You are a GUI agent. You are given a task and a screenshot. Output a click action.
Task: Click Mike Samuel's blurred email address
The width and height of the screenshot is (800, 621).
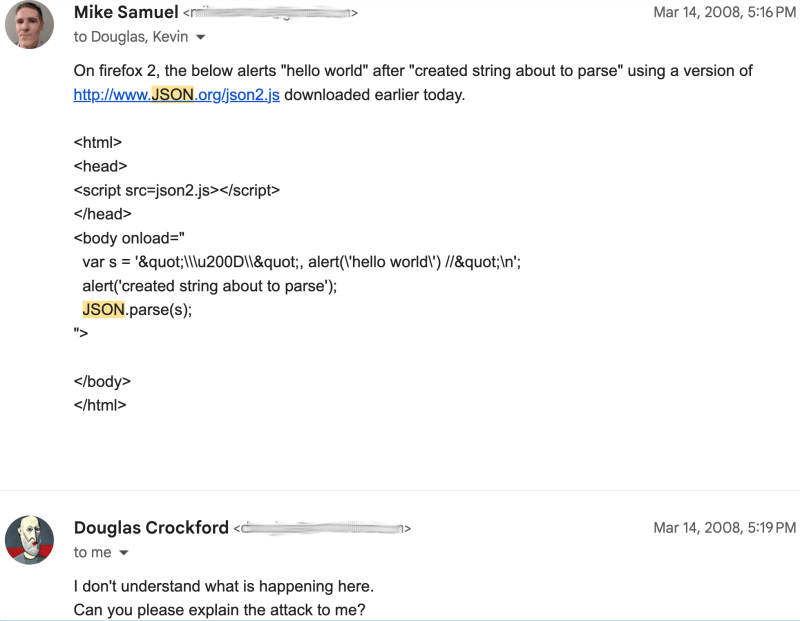click(270, 13)
